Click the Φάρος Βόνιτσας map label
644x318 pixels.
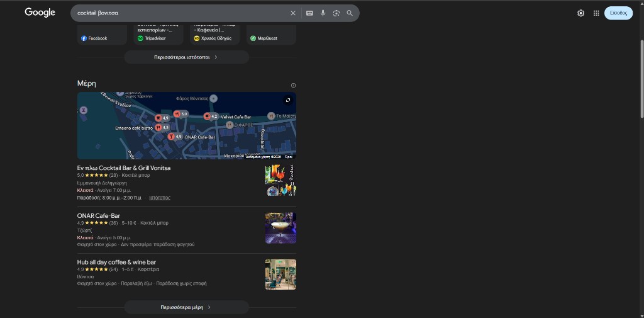(x=192, y=99)
